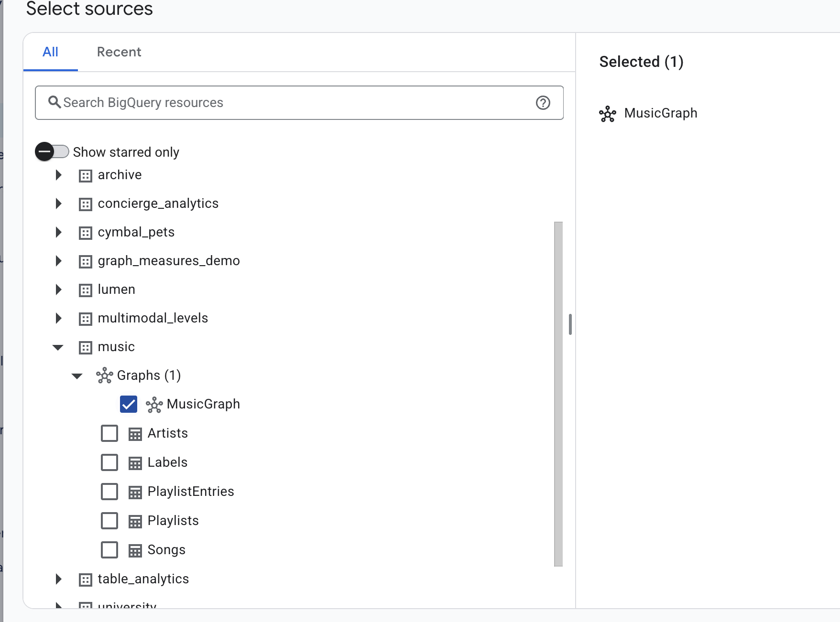840x622 pixels.
Task: Select the archive dataset name
Action: pyautogui.click(x=120, y=175)
